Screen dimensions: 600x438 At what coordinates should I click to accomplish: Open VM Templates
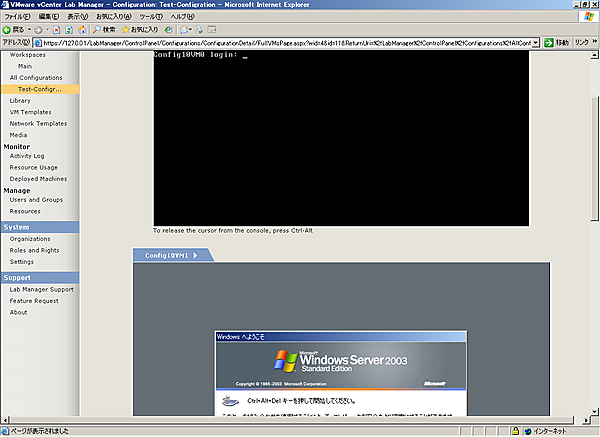coord(31,112)
